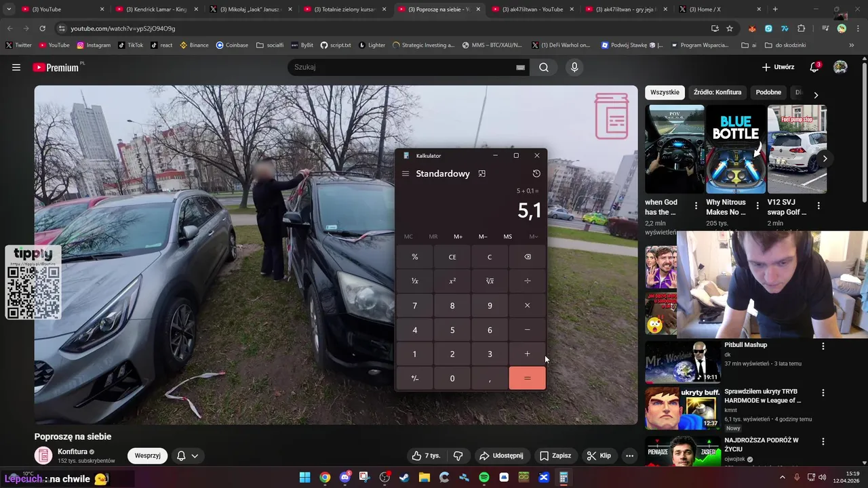Open the Calculator history panel icon
Viewport: 868px width, 488px height.
pyautogui.click(x=536, y=174)
